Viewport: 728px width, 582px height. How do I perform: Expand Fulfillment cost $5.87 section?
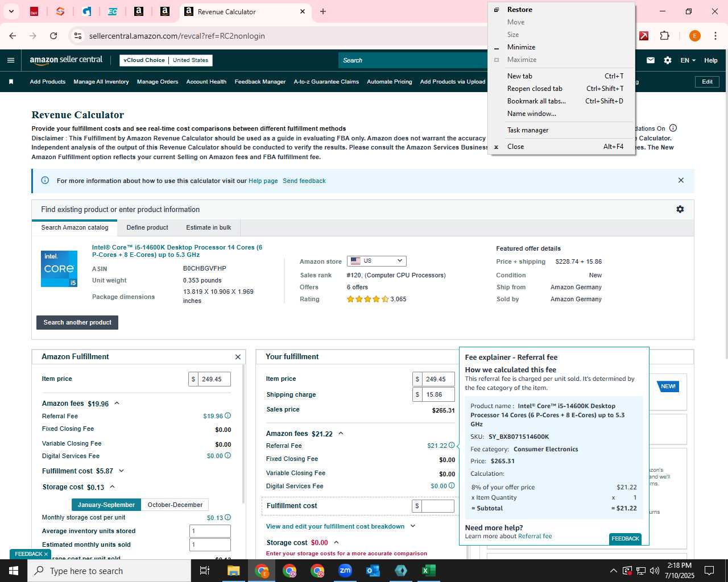click(x=121, y=471)
